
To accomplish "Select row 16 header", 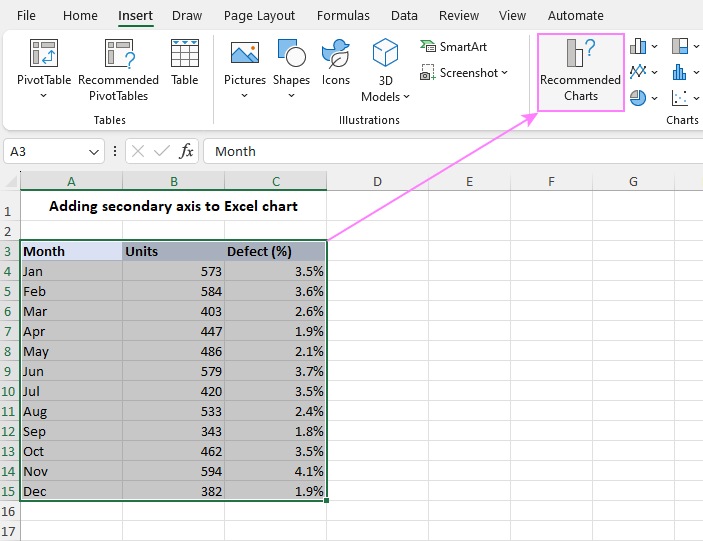I will coord(9,511).
